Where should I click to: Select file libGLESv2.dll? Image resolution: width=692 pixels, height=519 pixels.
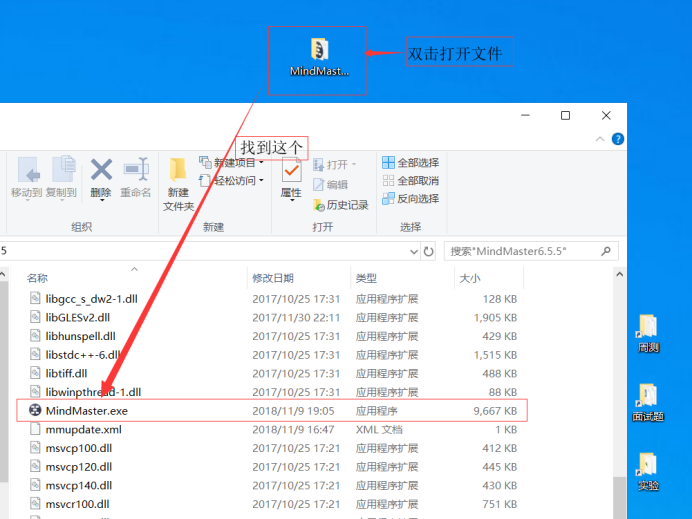pyautogui.click(x=78, y=317)
